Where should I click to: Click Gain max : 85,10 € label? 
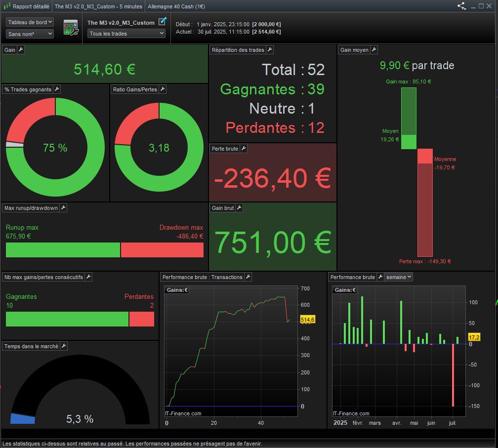(409, 81)
